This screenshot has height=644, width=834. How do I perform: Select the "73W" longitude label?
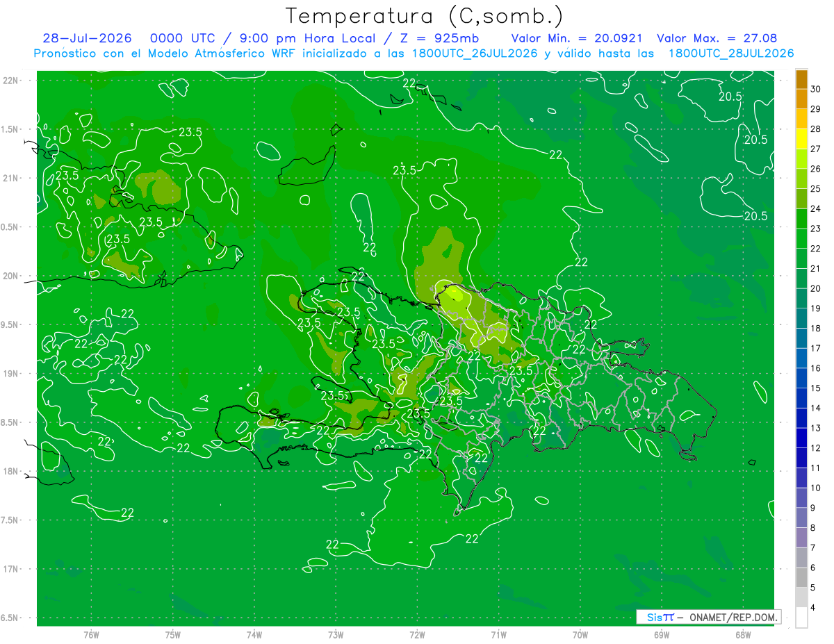tap(336, 635)
